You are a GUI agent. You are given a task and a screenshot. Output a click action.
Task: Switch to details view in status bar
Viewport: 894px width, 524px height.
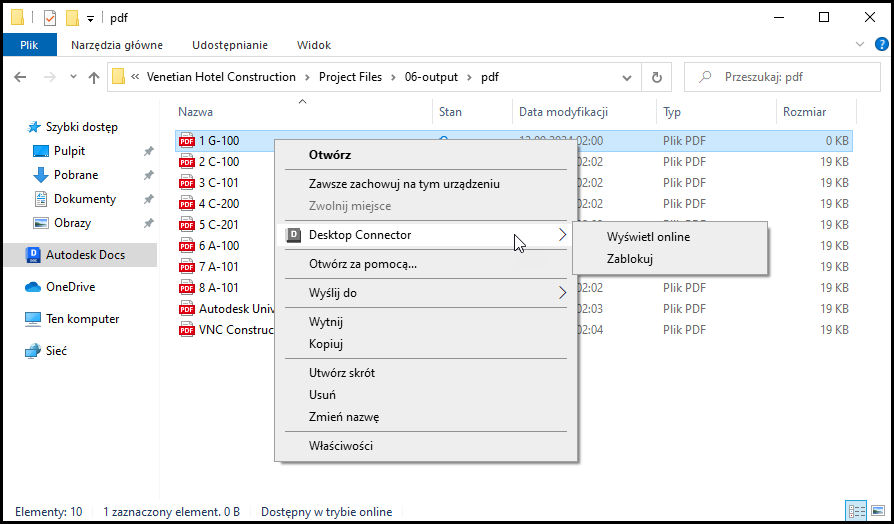[857, 511]
